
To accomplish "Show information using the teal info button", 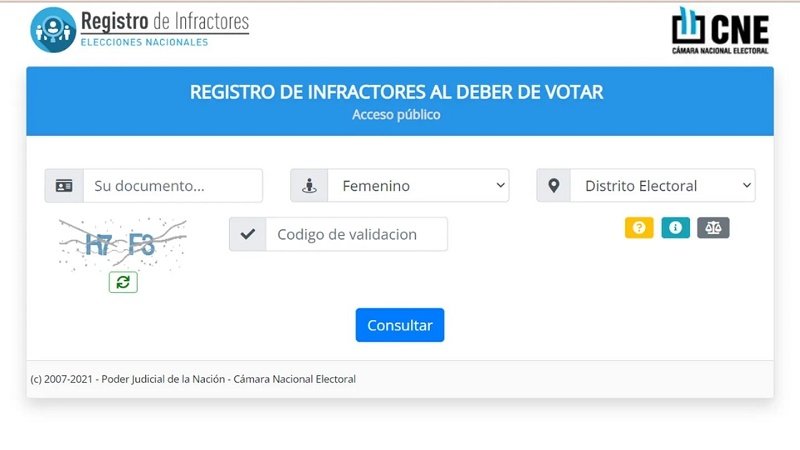I will pyautogui.click(x=675, y=228).
